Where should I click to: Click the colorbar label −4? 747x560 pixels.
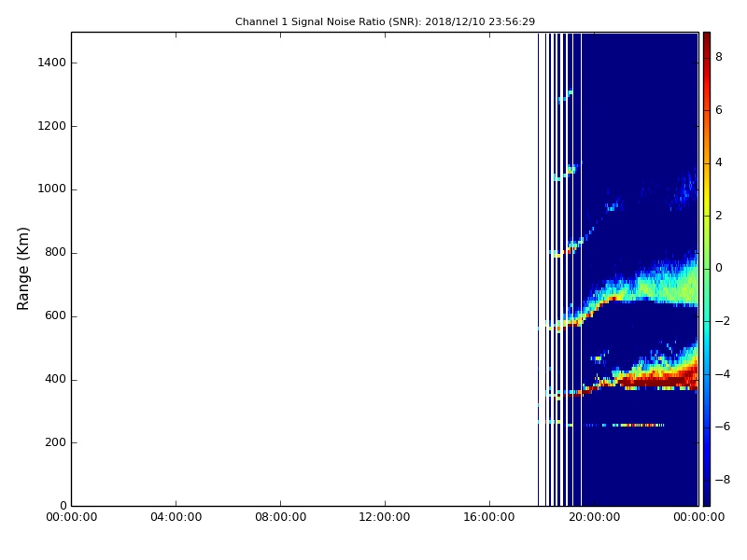[x=723, y=374]
